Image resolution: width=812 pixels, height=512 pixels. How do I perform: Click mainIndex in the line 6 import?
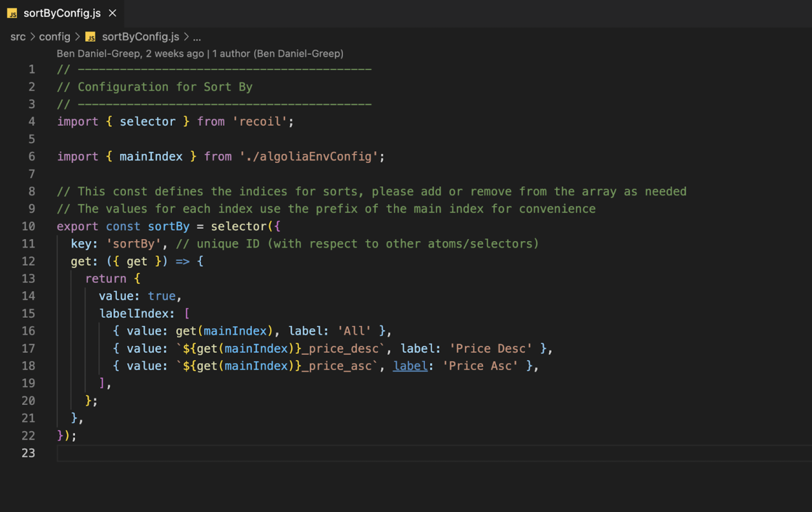[151, 156]
